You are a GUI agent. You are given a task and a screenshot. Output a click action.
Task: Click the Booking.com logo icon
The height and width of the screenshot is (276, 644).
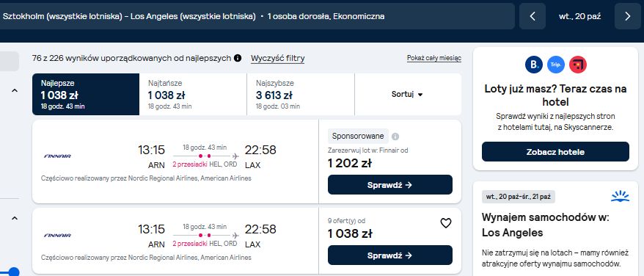(533, 65)
